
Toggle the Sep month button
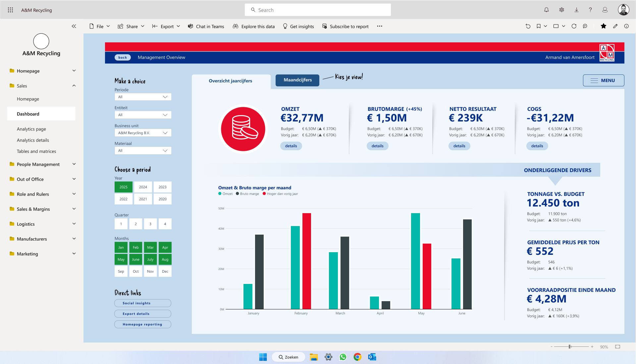tap(121, 271)
